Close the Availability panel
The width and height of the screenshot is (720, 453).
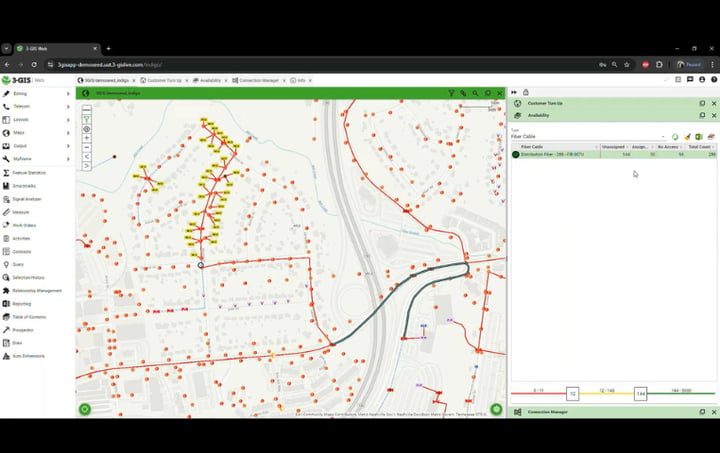(714, 115)
